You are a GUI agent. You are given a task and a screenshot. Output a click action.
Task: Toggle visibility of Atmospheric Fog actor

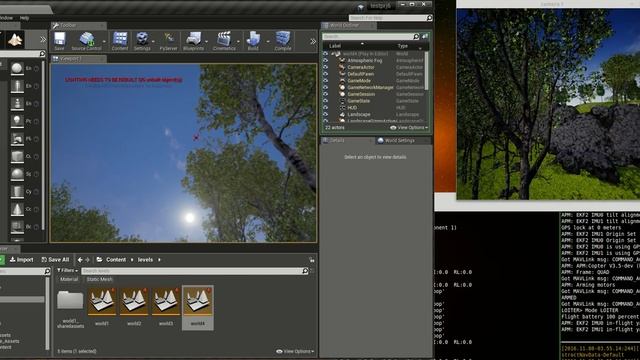click(326, 60)
